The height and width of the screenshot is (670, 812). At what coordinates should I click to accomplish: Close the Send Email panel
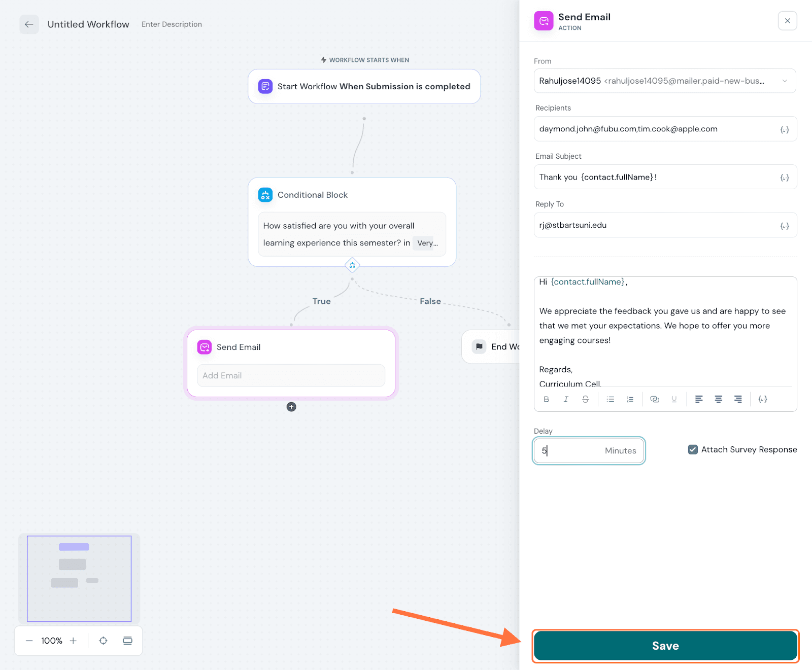pyautogui.click(x=787, y=21)
